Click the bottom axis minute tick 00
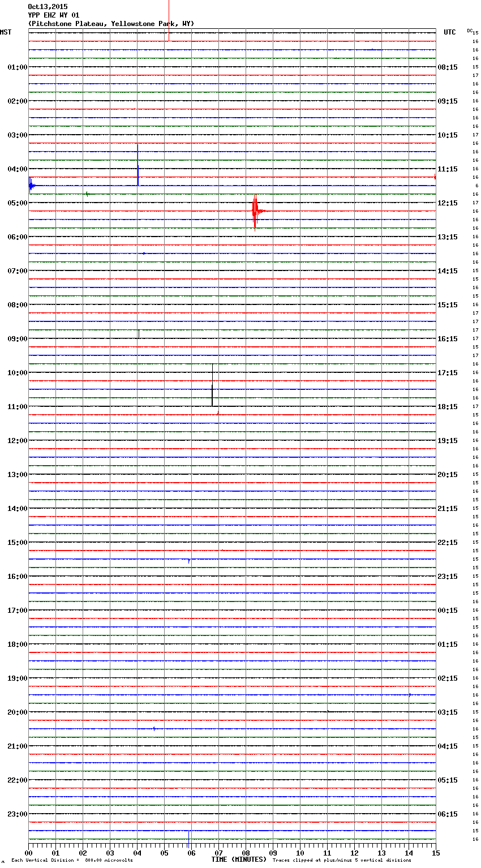 [28, 853]
